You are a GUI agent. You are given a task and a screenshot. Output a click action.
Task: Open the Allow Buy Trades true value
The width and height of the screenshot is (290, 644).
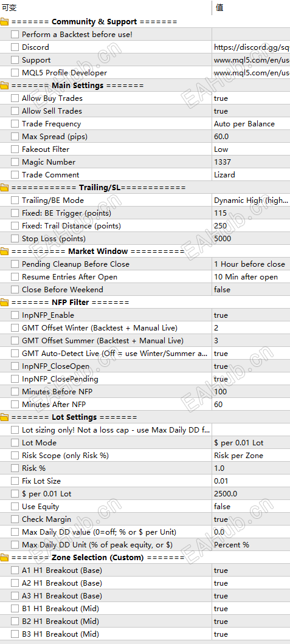pyautogui.click(x=221, y=98)
